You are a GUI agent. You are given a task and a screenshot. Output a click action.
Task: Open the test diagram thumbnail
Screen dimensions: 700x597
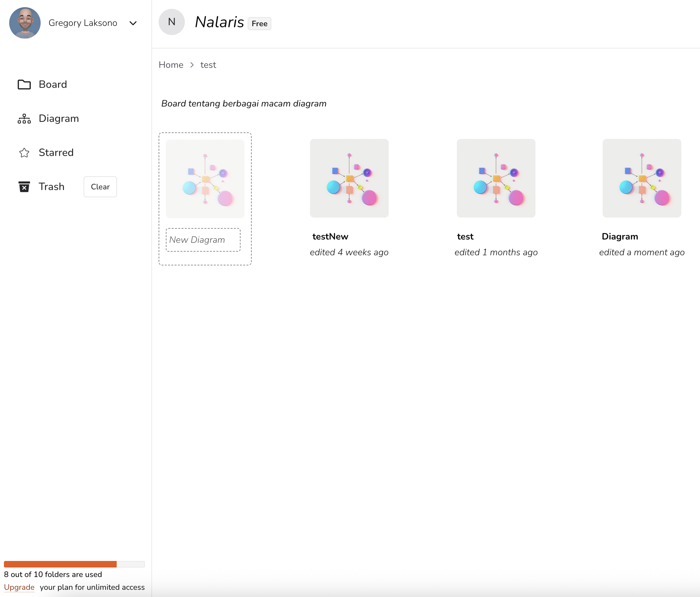(x=496, y=178)
